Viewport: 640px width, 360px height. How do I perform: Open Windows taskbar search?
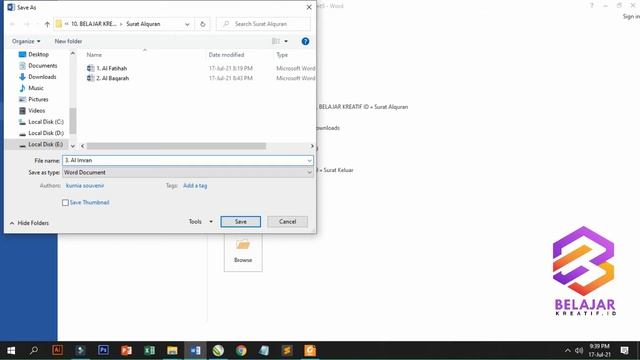coord(34,351)
